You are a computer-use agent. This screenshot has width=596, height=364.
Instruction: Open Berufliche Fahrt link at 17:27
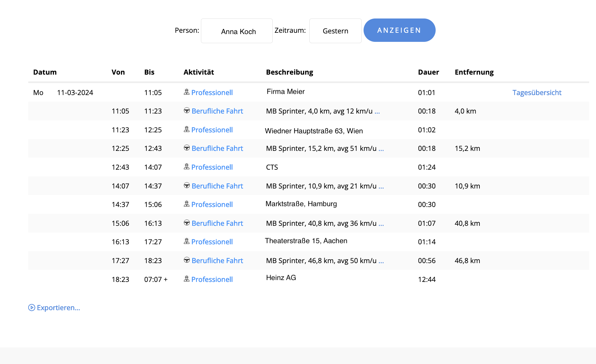click(217, 261)
